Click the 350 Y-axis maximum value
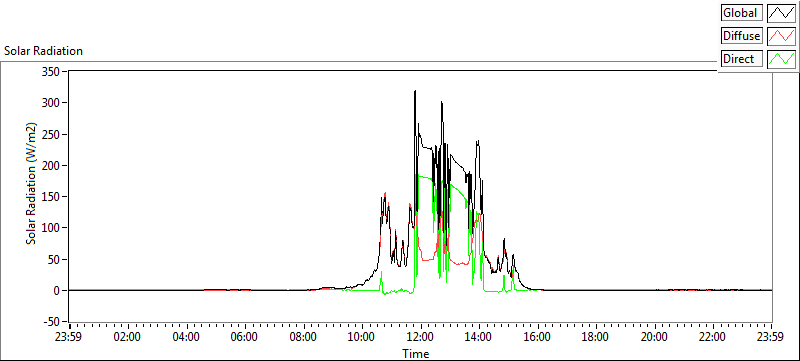 tap(51, 71)
